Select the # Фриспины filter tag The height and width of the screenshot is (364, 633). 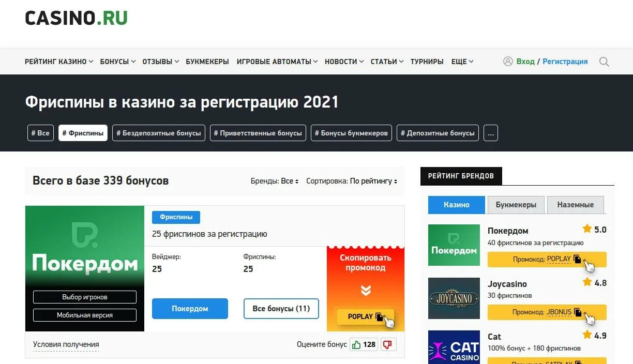tap(83, 133)
